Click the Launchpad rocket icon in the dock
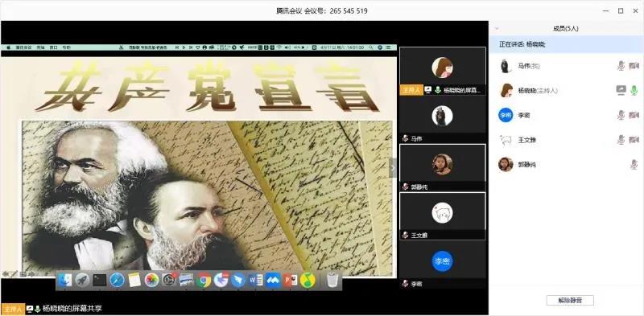Screen dimensions: 644x316 82,281
